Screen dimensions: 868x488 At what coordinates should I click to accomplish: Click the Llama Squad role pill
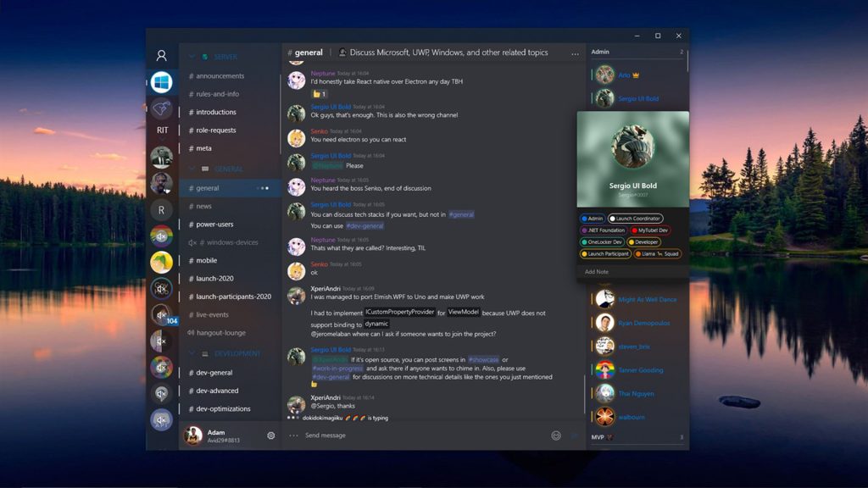click(657, 253)
